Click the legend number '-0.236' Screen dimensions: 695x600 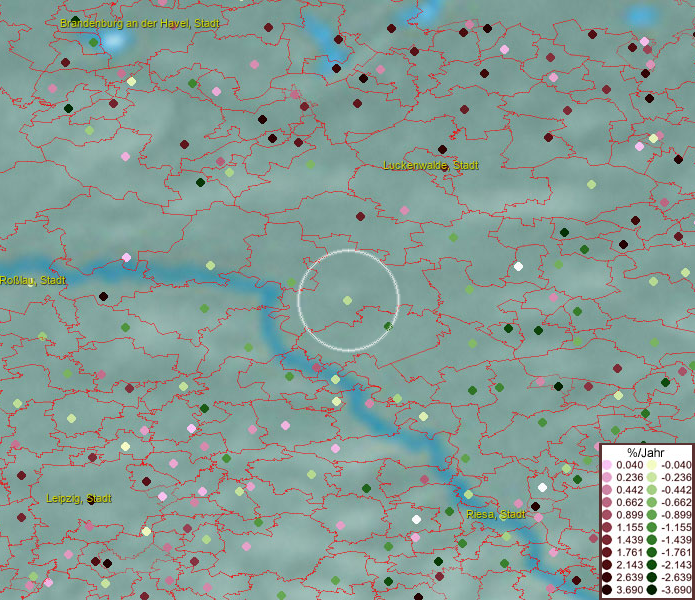(676, 477)
